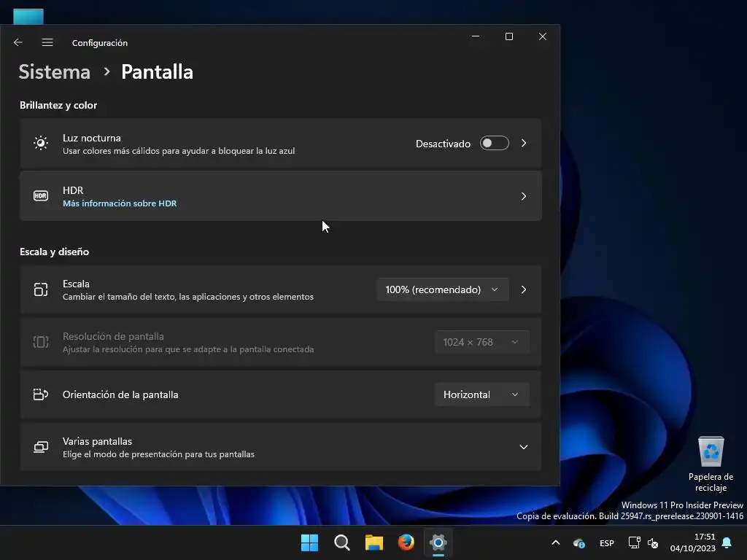Click the Escala row icon
This screenshot has width=747, height=560.
(41, 289)
